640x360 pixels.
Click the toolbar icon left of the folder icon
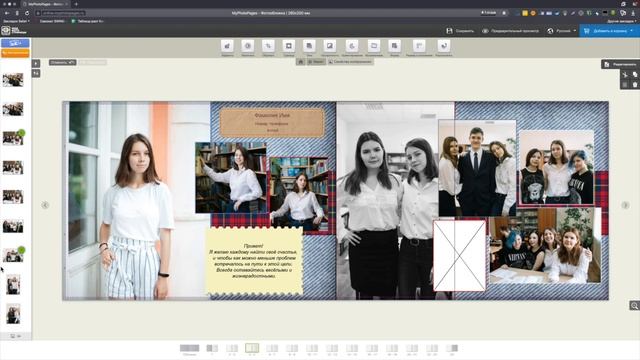pyautogui.click(x=352, y=46)
